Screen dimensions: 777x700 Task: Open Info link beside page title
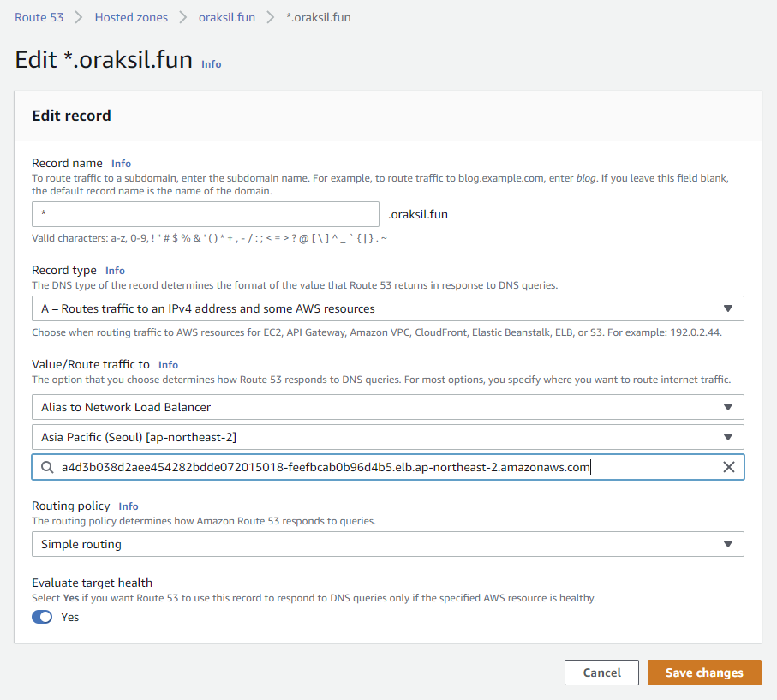click(211, 64)
